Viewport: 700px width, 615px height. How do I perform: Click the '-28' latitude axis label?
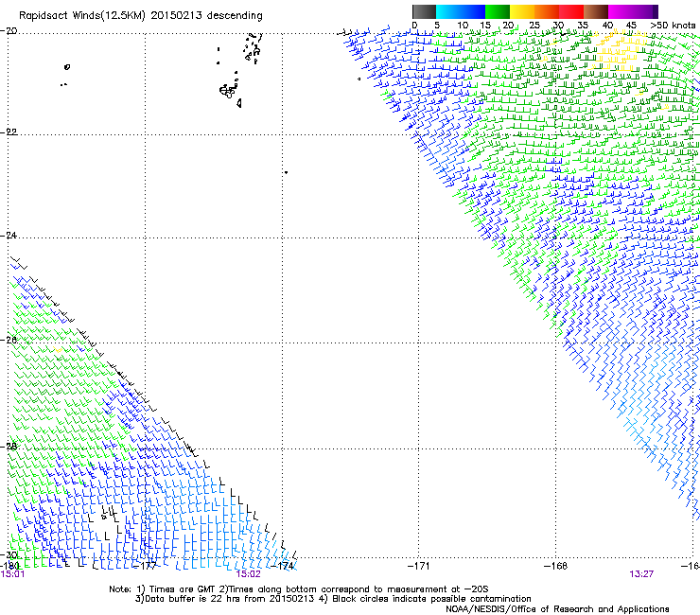pyautogui.click(x=9, y=447)
